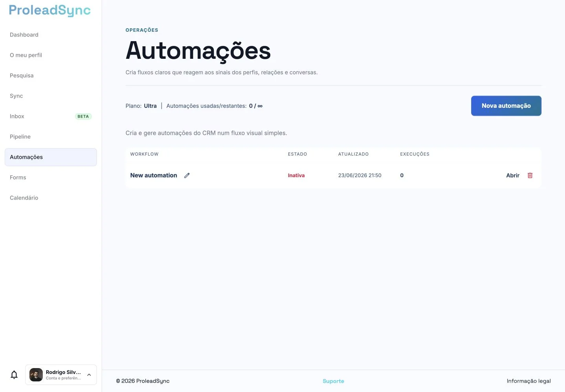Open Informação legal in the footer

529,381
